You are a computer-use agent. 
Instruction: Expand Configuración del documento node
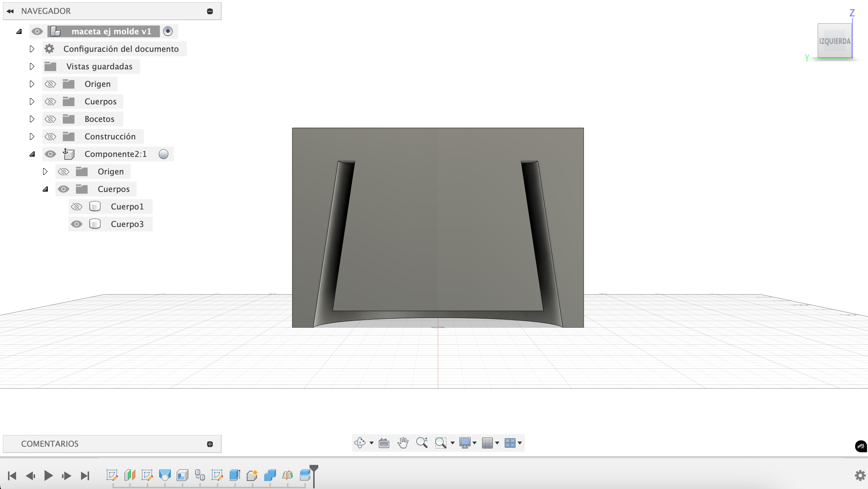click(x=32, y=49)
